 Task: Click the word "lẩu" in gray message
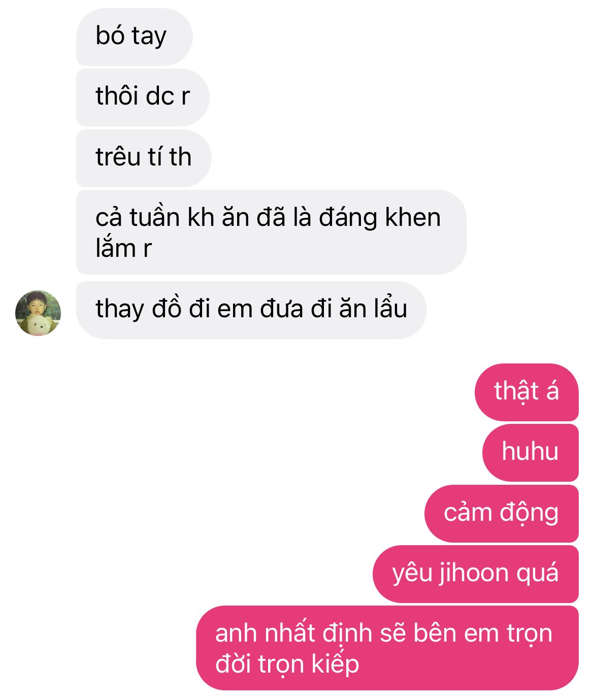point(391,309)
